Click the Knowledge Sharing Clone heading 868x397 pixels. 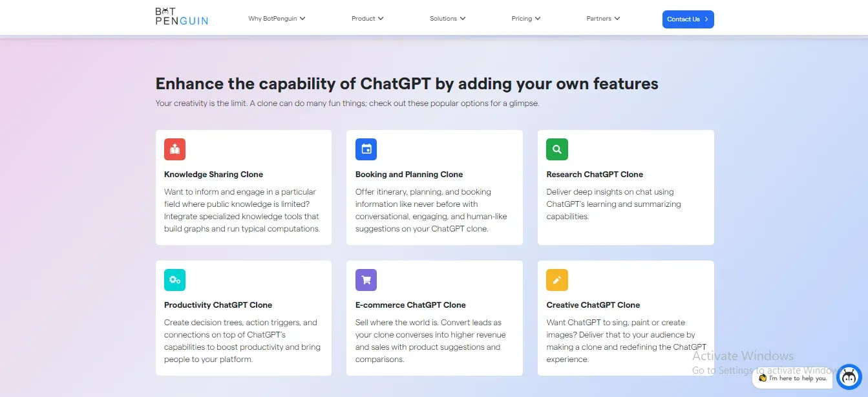(214, 175)
